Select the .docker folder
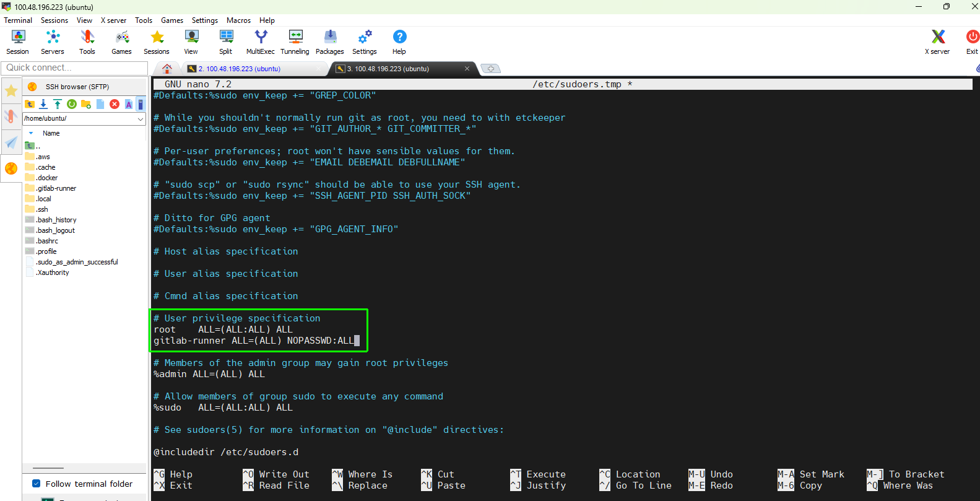Viewport: 980px width, 501px height. (47, 178)
